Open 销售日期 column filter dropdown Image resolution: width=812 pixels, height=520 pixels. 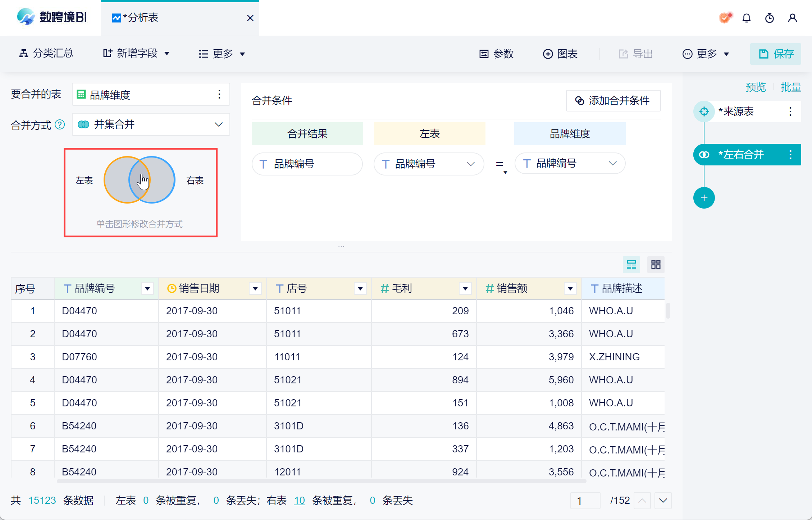tap(255, 288)
